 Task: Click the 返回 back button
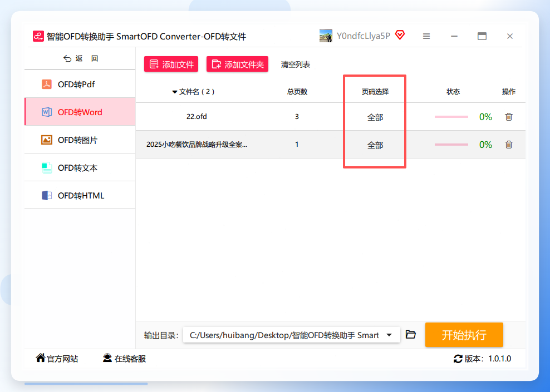tap(80, 58)
